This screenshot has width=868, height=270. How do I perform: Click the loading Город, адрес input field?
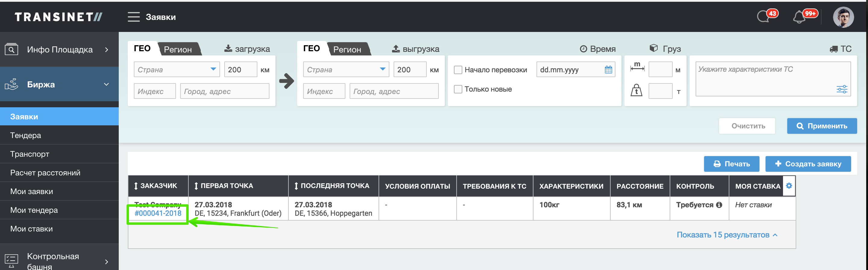tap(225, 91)
